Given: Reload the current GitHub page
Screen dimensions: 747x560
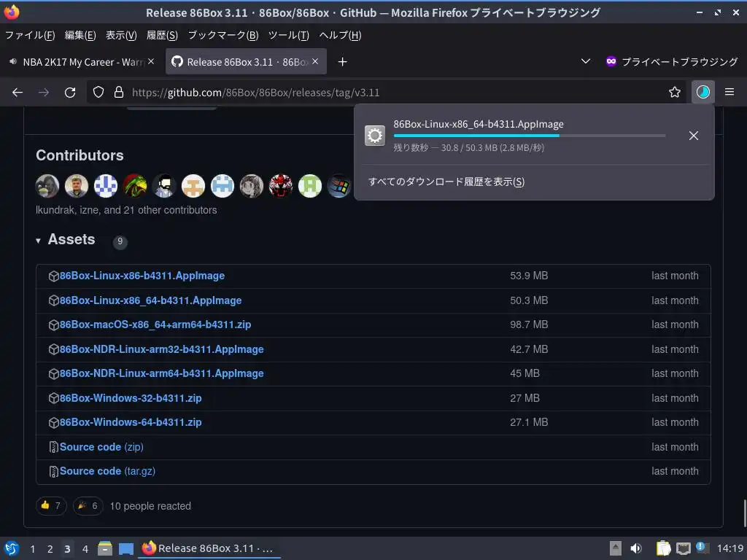Looking at the screenshot, I should (70, 93).
